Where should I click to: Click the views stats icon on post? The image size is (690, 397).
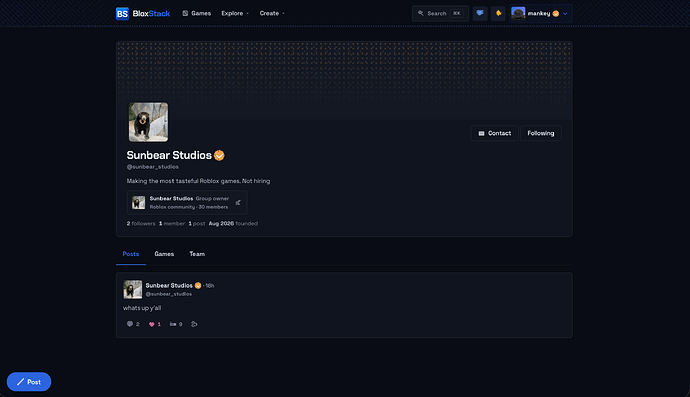click(173, 324)
